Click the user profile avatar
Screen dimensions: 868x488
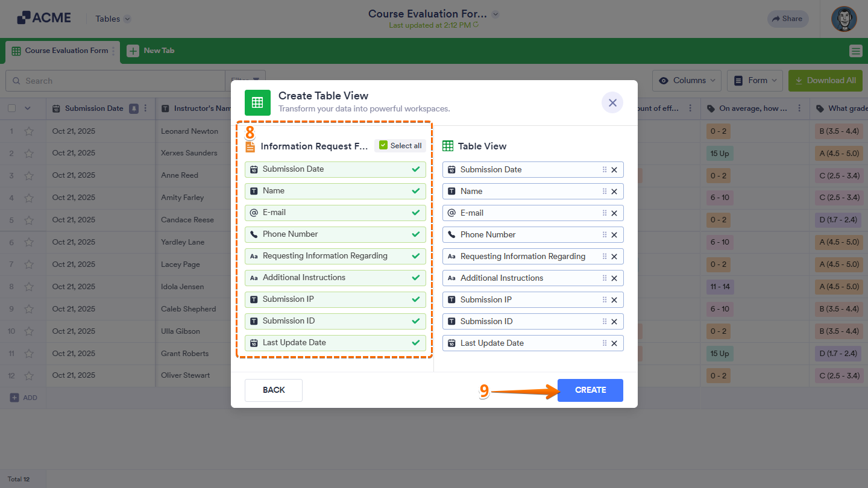844,19
